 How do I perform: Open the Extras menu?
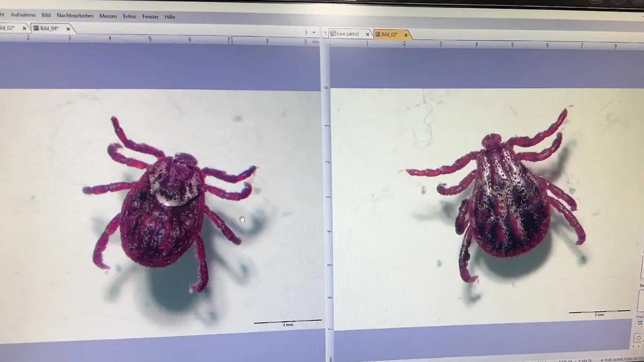pyautogui.click(x=129, y=17)
